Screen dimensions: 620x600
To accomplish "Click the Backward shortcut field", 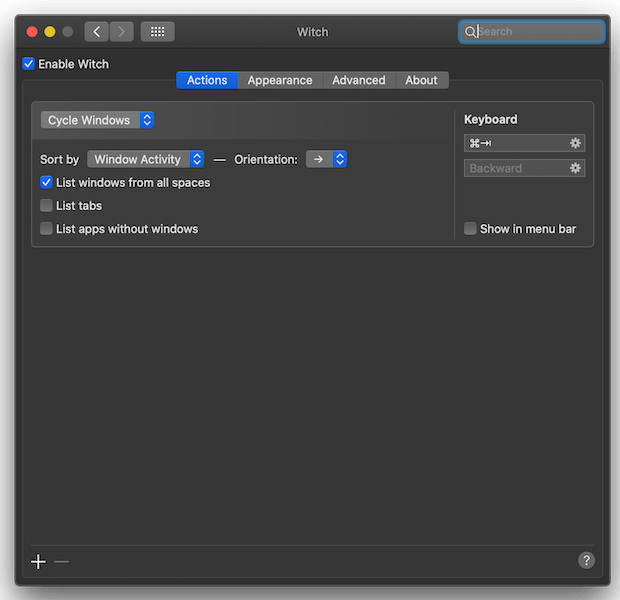I will point(524,168).
